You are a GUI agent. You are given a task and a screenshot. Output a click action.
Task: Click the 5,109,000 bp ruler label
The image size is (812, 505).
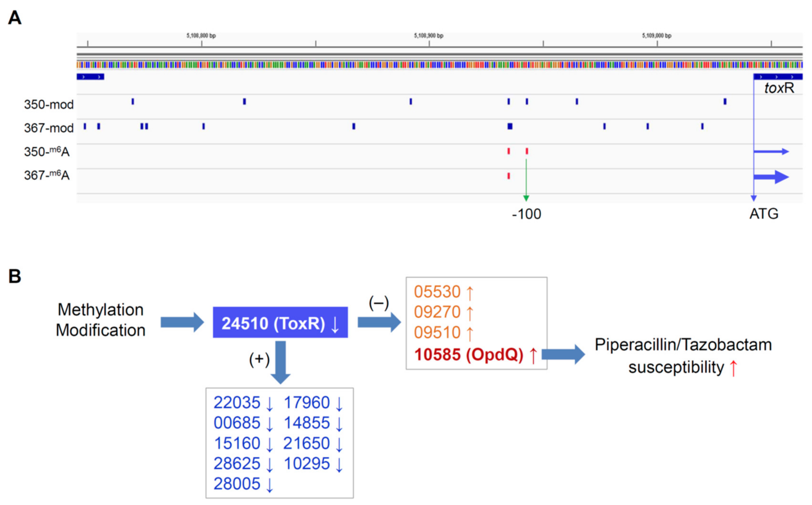click(x=656, y=36)
